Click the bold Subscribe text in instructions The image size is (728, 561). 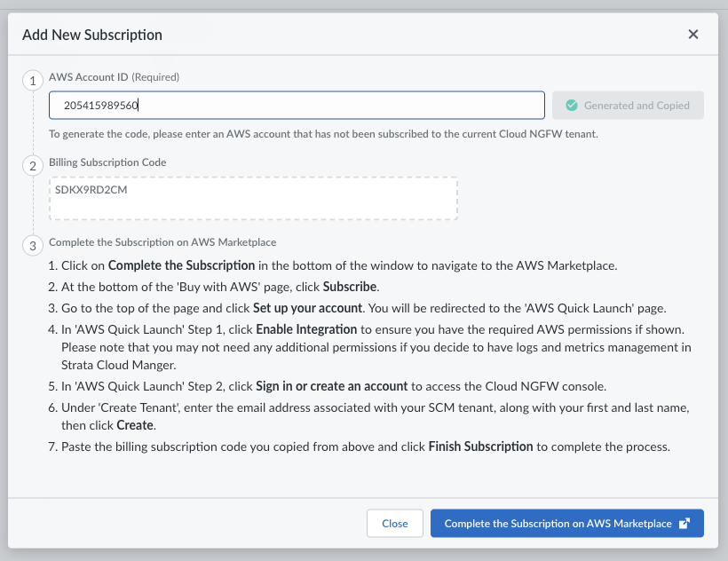click(x=350, y=287)
